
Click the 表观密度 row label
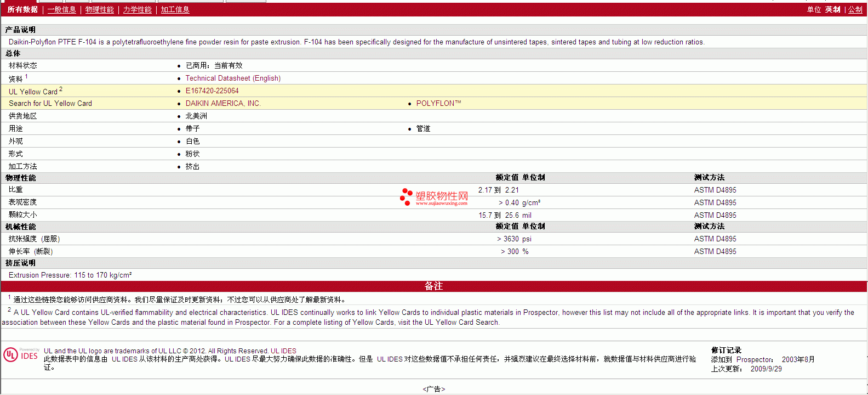(x=23, y=202)
